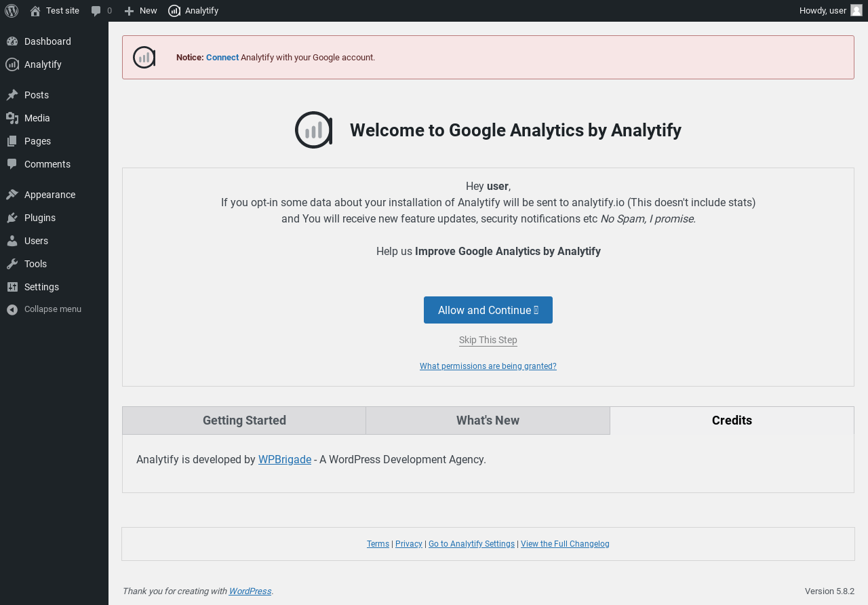Open Appearance in the sidebar
Screen dimensions: 868x605
(x=50, y=195)
